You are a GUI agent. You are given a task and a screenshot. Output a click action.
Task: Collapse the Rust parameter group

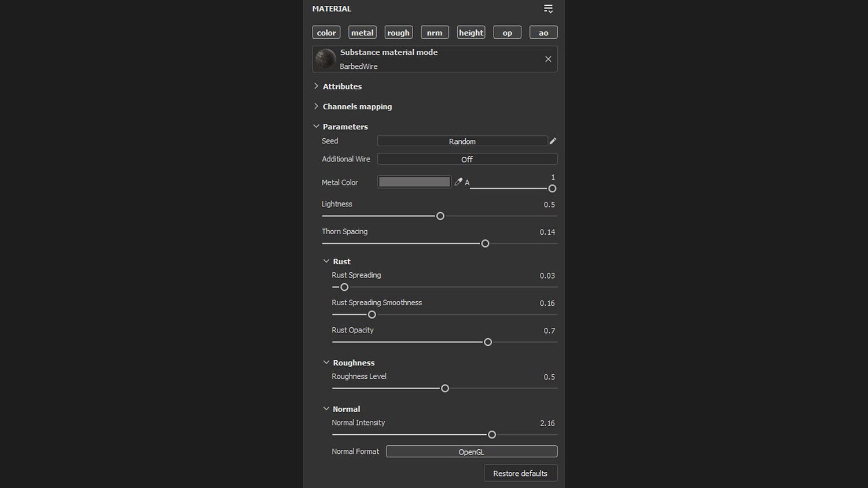coord(326,261)
